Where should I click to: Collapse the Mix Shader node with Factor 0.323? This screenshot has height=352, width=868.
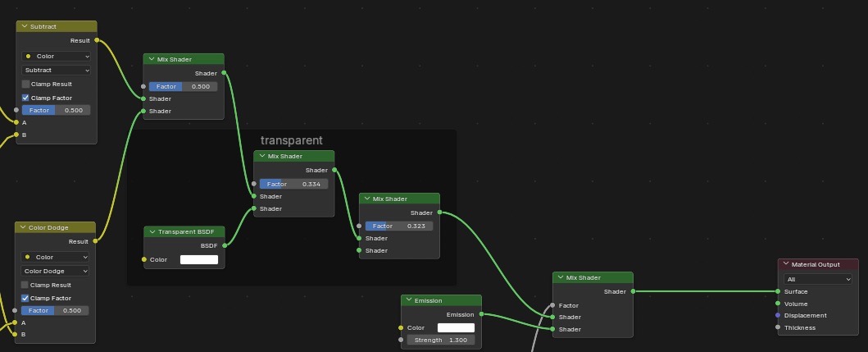367,199
